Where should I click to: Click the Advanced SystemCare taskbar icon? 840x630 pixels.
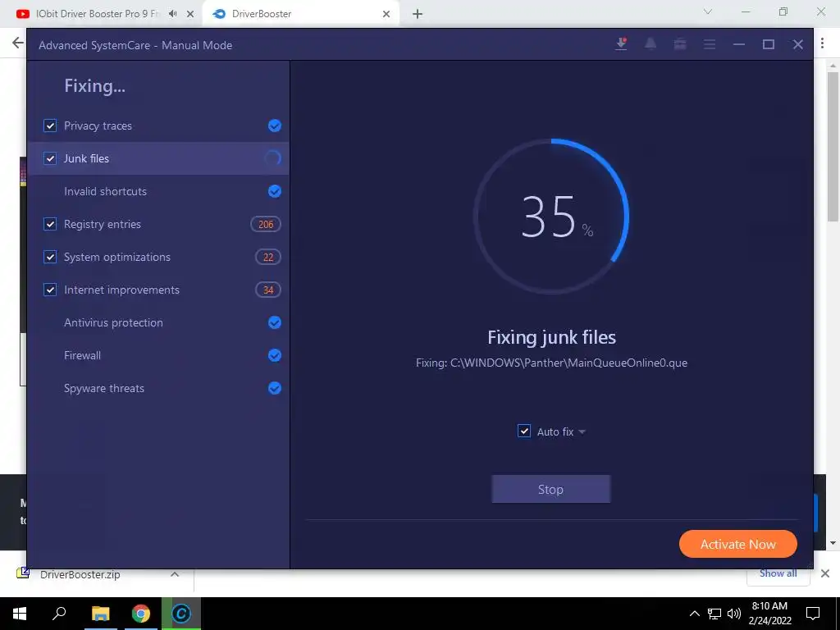[181, 614]
